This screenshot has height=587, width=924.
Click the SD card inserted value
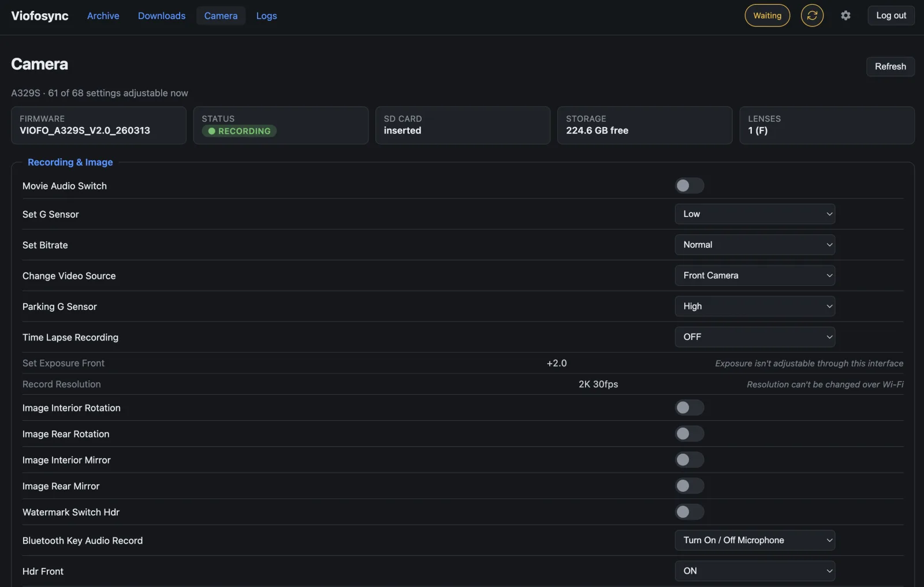click(403, 130)
